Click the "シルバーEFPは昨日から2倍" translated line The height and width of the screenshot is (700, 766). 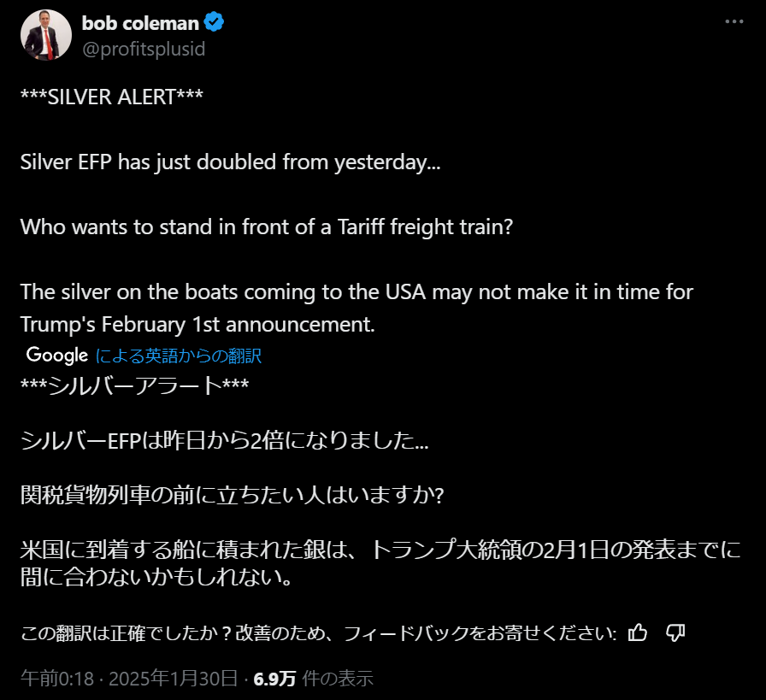(x=225, y=442)
